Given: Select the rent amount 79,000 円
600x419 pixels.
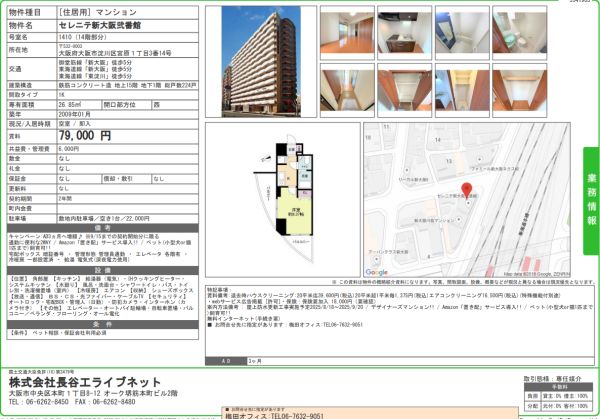Looking at the screenshot, I should [85, 135].
